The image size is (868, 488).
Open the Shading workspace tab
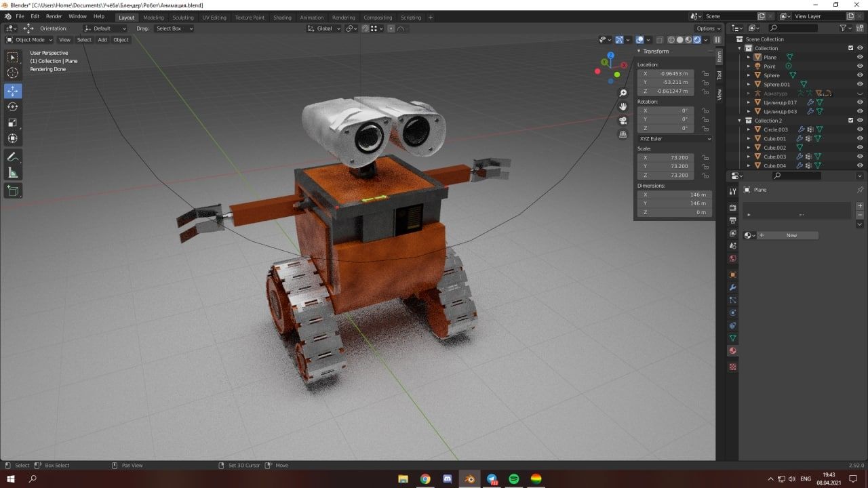point(282,18)
